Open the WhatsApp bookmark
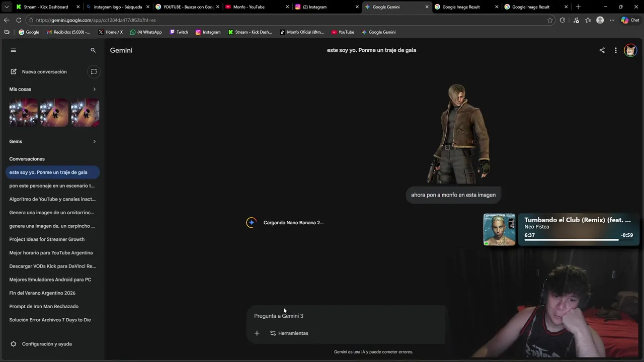This screenshot has height=362, width=644. 146,32
